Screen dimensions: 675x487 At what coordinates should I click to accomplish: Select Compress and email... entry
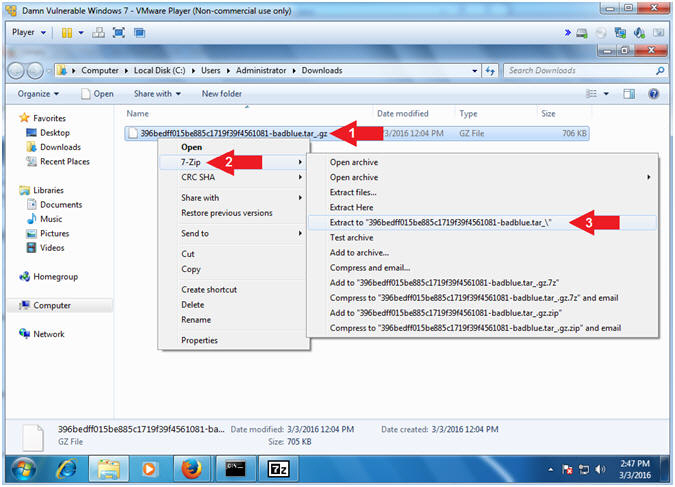click(x=370, y=268)
